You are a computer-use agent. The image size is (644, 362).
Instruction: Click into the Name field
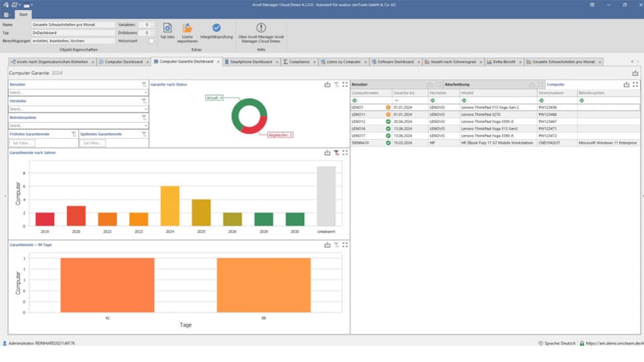pyautogui.click(x=73, y=25)
